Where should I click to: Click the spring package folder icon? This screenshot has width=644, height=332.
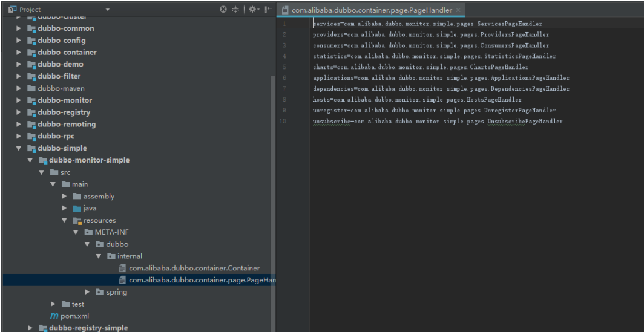tap(100, 292)
